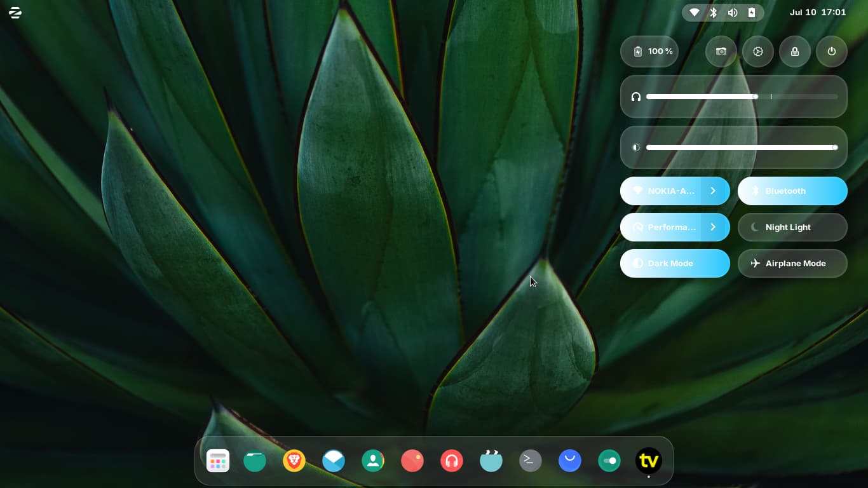Open the Contacts app in the dock
This screenshot has width=868, height=488.
(x=373, y=461)
